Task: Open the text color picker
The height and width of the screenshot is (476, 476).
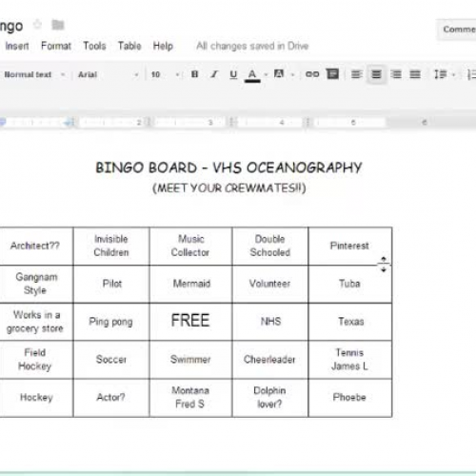Action: (252, 75)
